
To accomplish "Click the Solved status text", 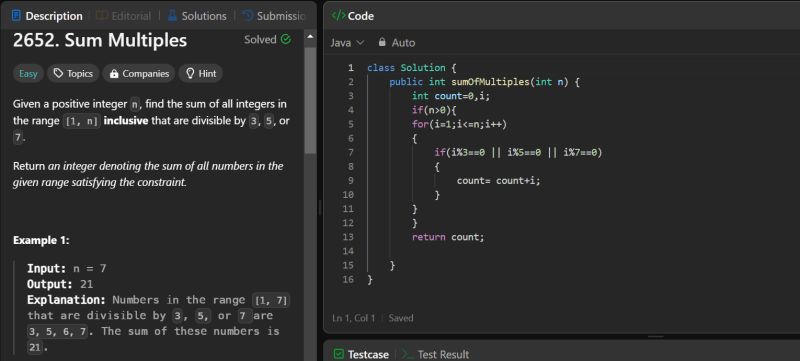I will tap(260, 40).
